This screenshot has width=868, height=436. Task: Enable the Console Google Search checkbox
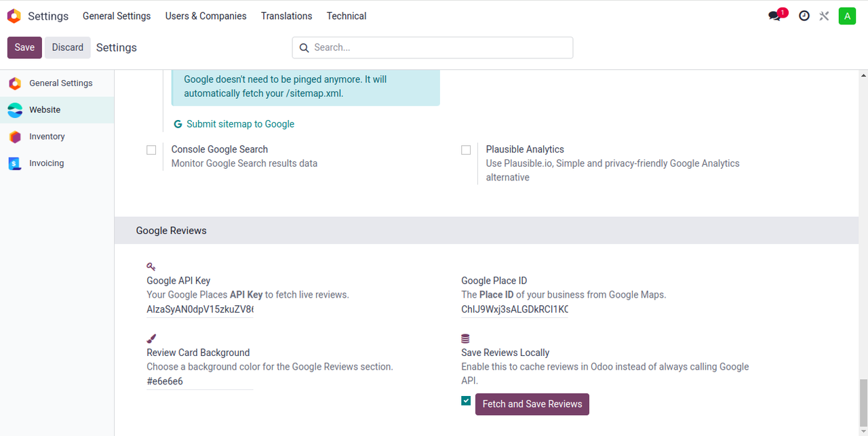coord(151,150)
